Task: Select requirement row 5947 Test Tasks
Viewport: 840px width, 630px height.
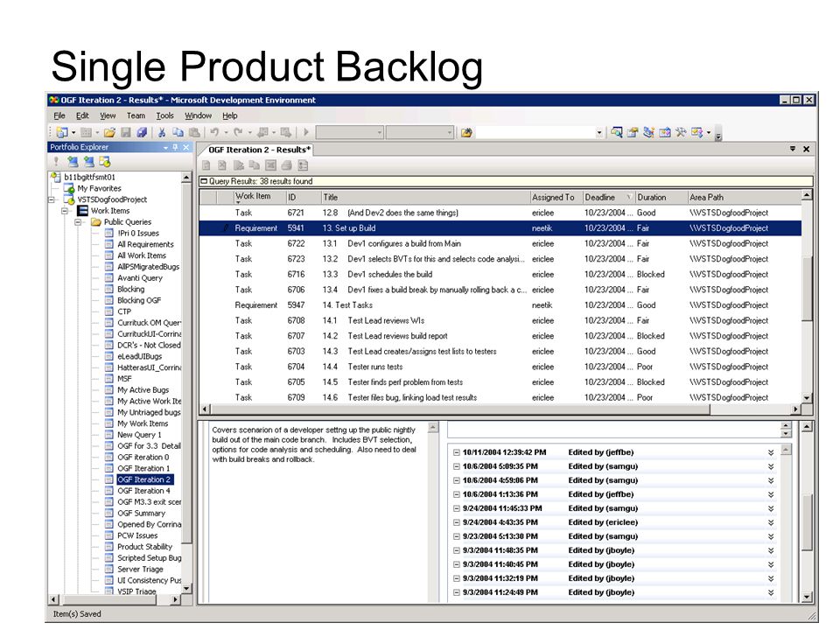Action: (500, 305)
